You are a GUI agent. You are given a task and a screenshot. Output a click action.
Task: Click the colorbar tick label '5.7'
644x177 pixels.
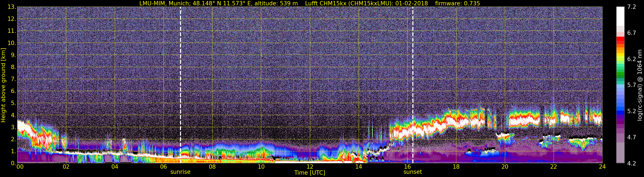(x=632, y=85)
